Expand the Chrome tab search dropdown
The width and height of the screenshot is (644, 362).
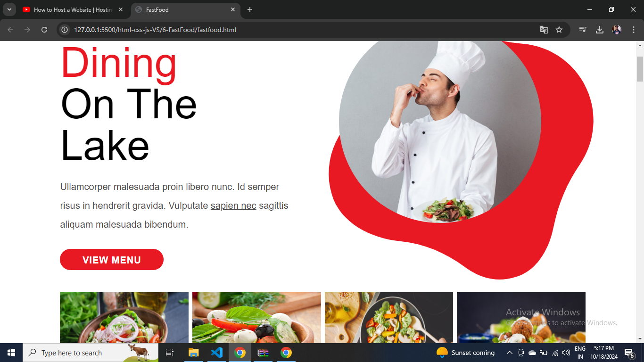[9, 9]
